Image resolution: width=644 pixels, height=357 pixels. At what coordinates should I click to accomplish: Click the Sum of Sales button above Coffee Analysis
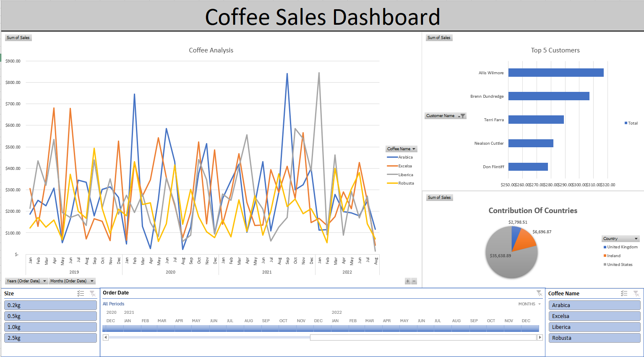(x=18, y=37)
